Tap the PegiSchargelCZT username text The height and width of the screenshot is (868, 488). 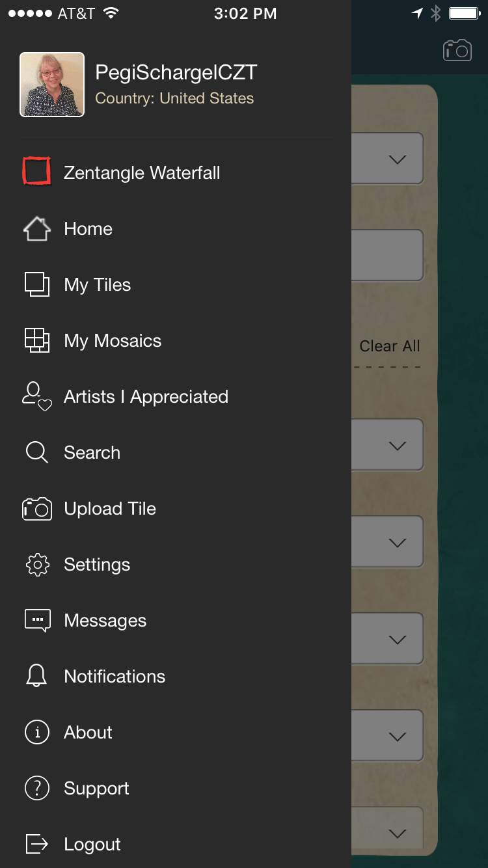(176, 73)
